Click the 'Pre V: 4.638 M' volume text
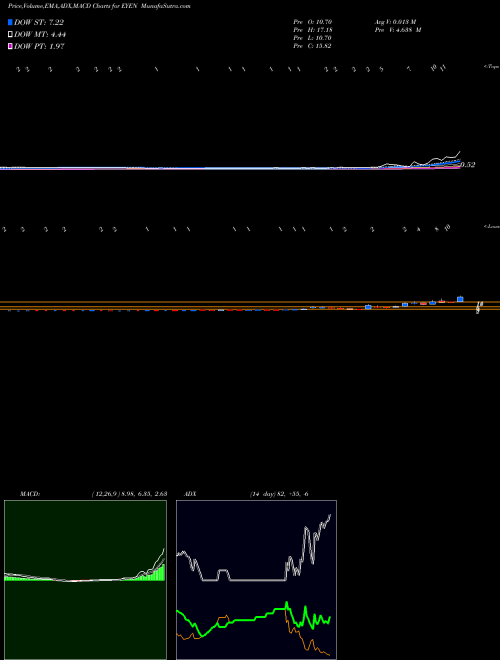This screenshot has height=660, width=500. point(397,30)
